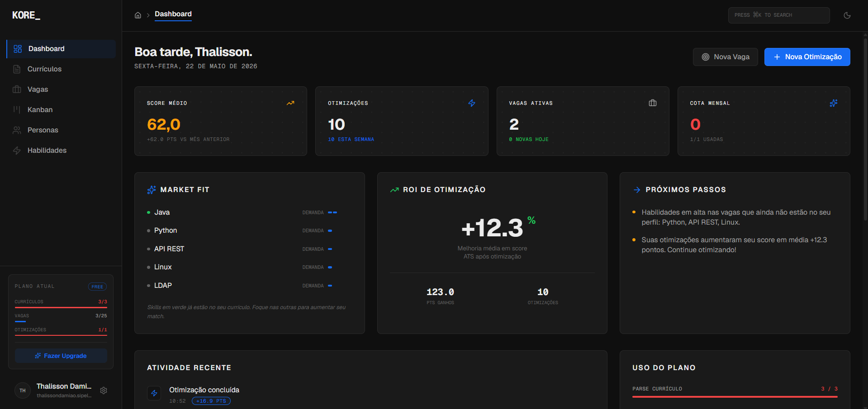Click the Cota Mensal sparkle icon
Viewport: 868px width, 409px height.
(x=834, y=103)
